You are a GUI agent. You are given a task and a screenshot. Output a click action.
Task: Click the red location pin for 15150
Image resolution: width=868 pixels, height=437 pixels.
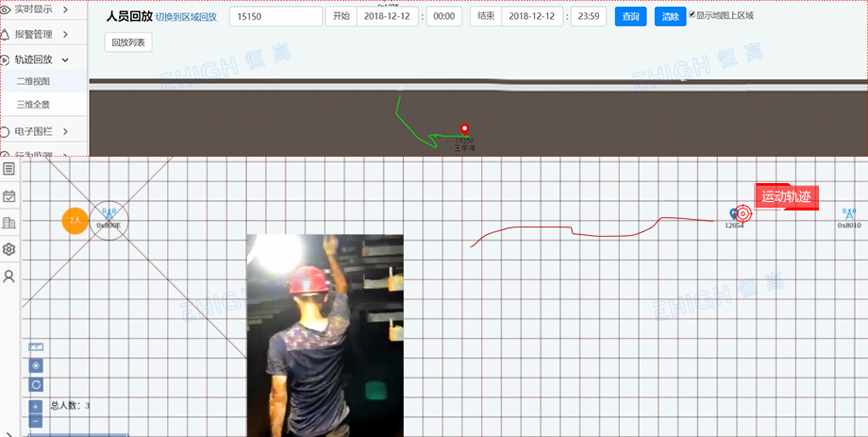(463, 130)
